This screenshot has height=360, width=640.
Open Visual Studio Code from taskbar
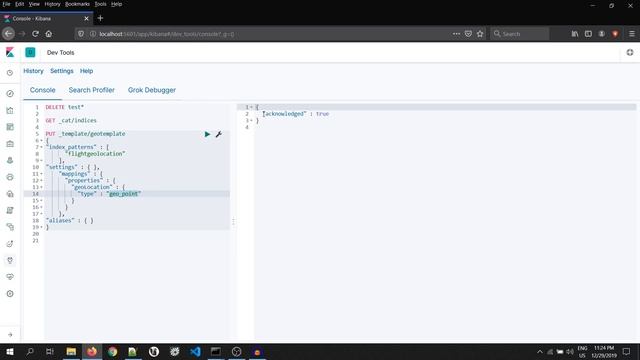[x=195, y=351]
